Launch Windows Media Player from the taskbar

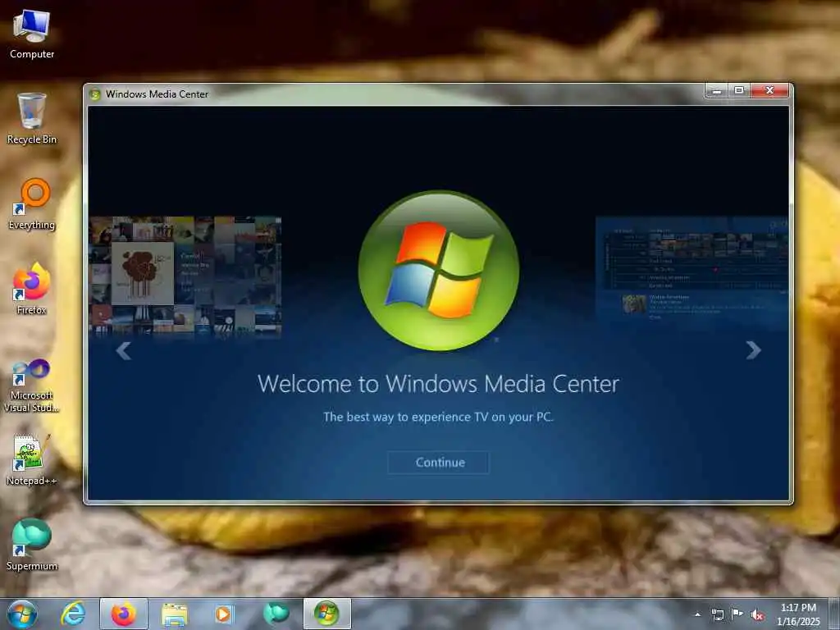224,614
